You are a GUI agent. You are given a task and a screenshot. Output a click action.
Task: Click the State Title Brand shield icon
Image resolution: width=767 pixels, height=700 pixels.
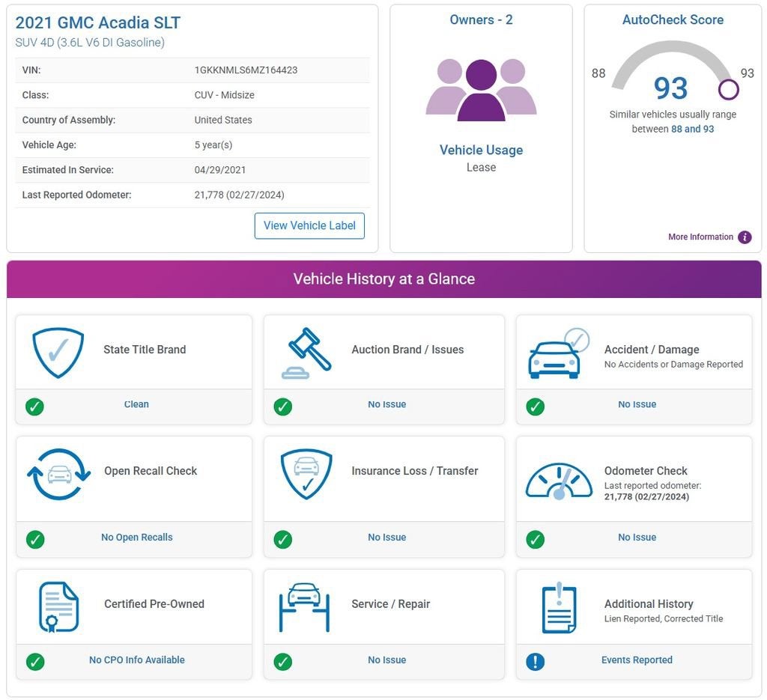pyautogui.click(x=58, y=353)
